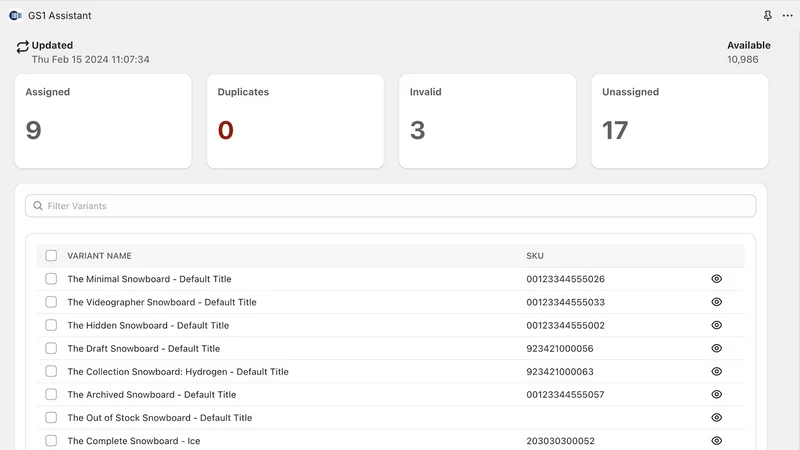Open the Assigned card showing 9
This screenshot has height=450, width=800.
click(x=103, y=121)
